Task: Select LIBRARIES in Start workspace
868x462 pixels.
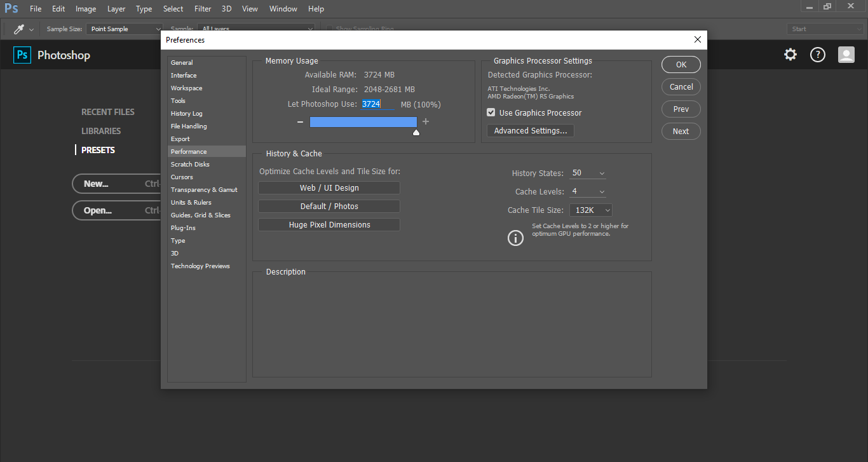Action: (x=101, y=131)
